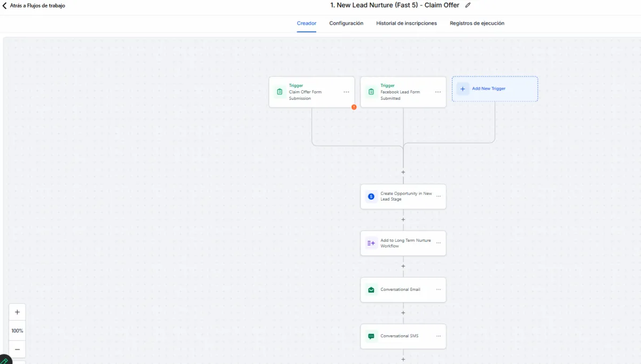Go back to Flujos de trabajo
The image size is (641, 364).
34,5
